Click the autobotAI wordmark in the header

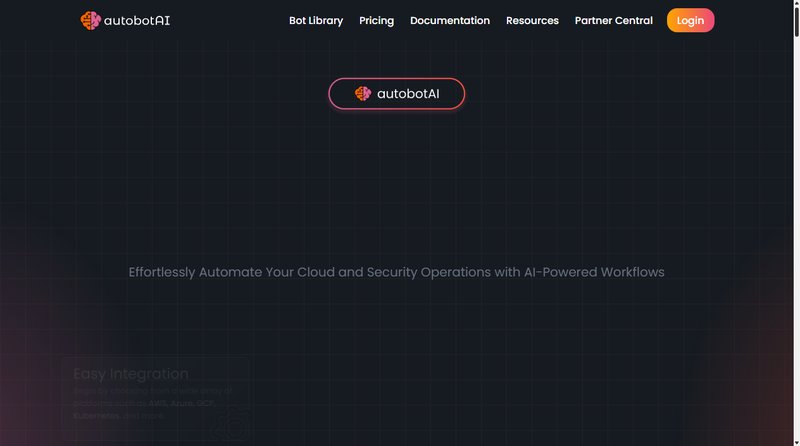pyautogui.click(x=137, y=20)
